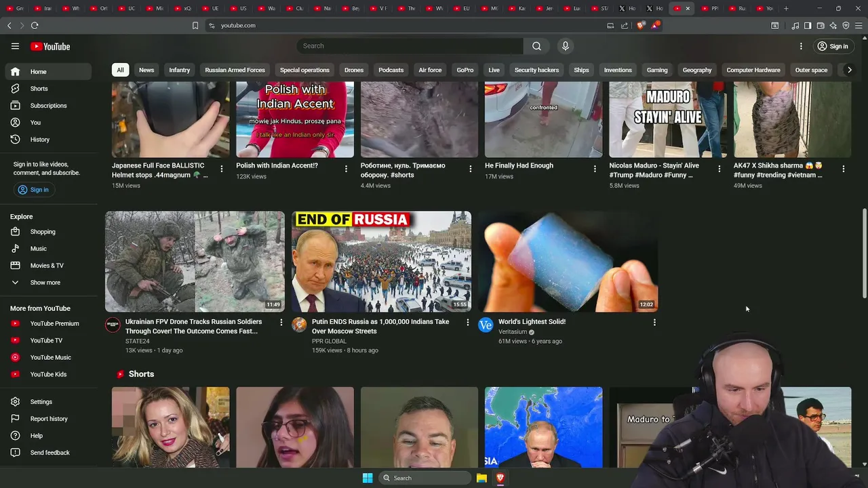This screenshot has height=488, width=868.
Task: Open Home in the sidebar
Action: (x=47, y=72)
